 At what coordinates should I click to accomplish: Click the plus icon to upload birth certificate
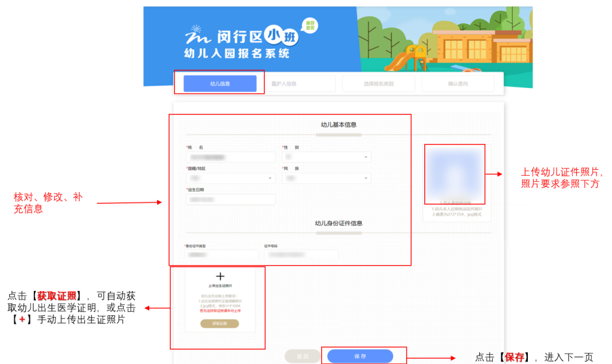click(220, 277)
